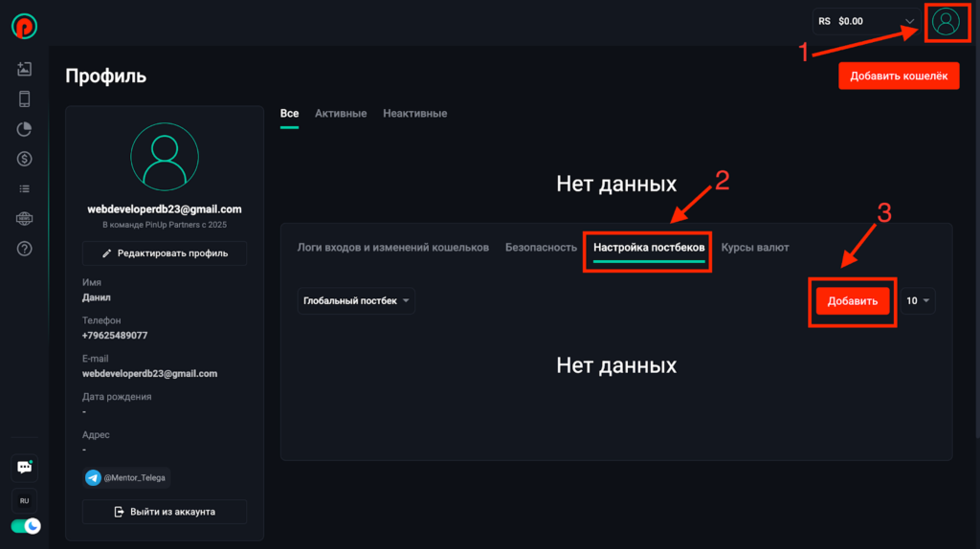This screenshot has height=549, width=980.
Task: Click the RU language selector
Action: pyautogui.click(x=24, y=501)
